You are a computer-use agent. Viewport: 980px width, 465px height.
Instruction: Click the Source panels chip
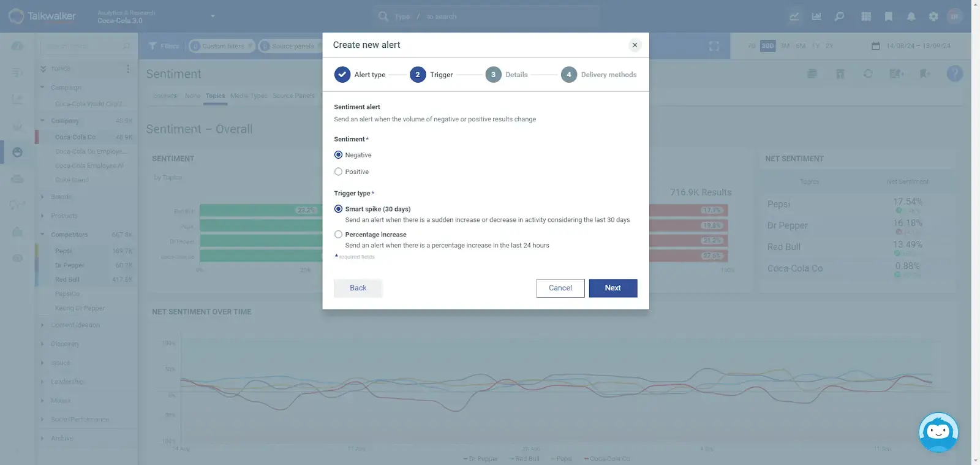click(290, 46)
